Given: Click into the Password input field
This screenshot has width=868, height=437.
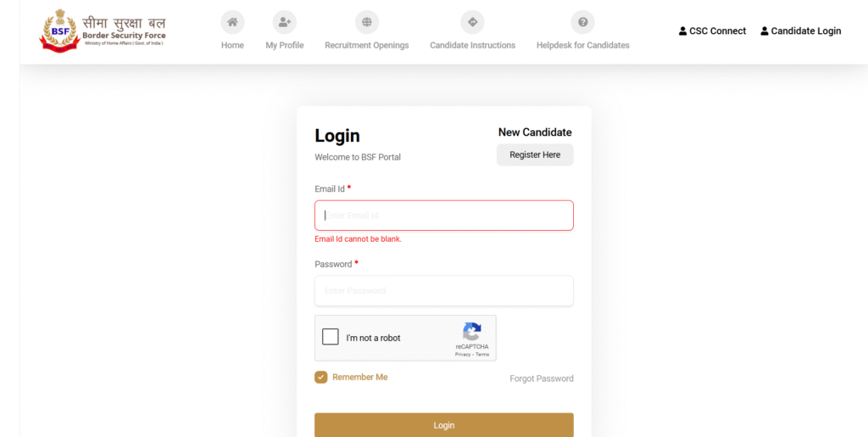Looking at the screenshot, I should [443, 291].
